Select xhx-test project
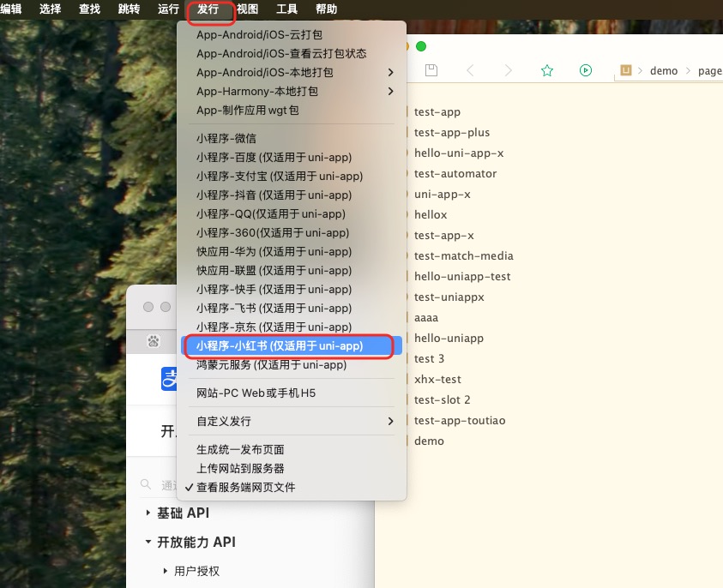This screenshot has height=588, width=723. pyautogui.click(x=437, y=380)
